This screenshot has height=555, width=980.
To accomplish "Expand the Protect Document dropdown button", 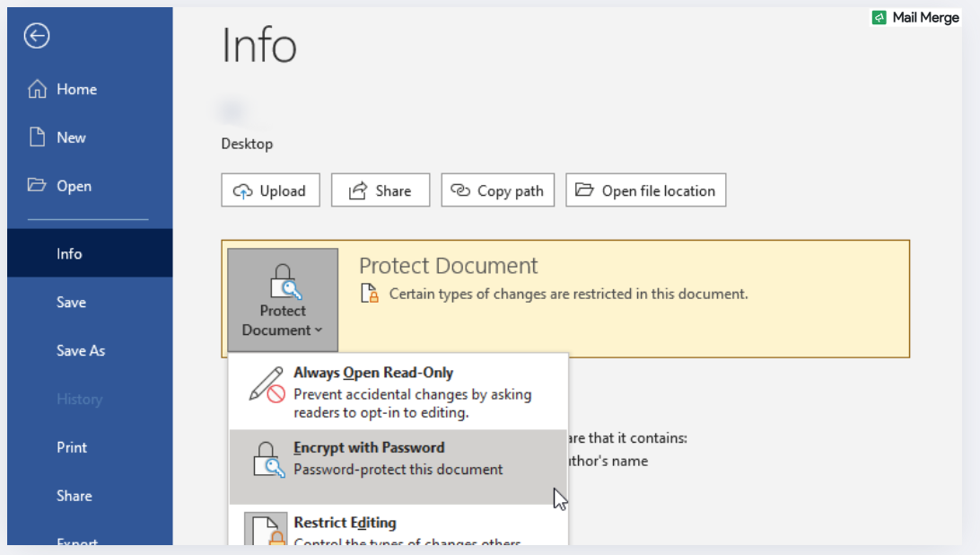I will [x=283, y=300].
